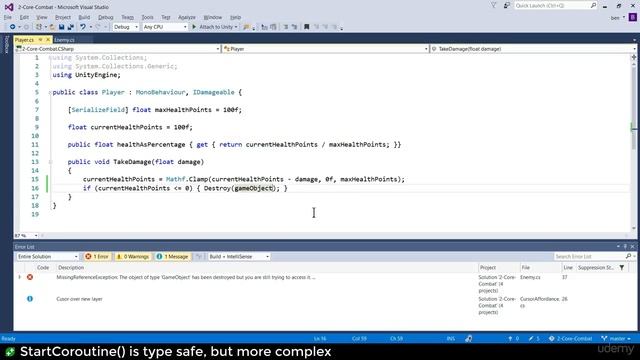Click the notifications flag icon in title bar

[494, 5]
